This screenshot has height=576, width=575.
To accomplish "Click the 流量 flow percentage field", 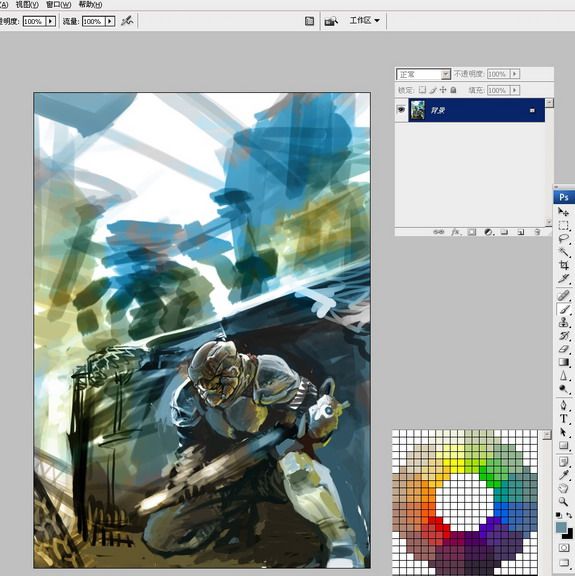I will [94, 21].
